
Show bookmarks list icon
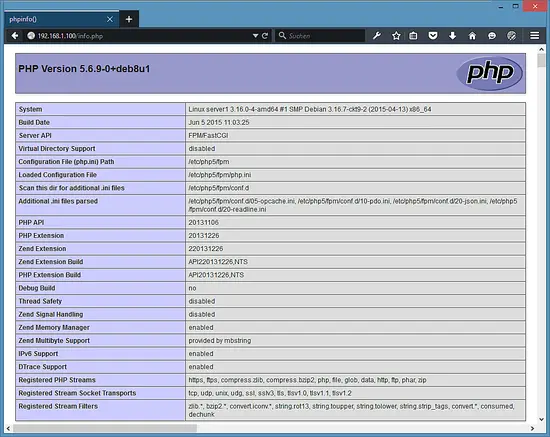[x=413, y=35]
